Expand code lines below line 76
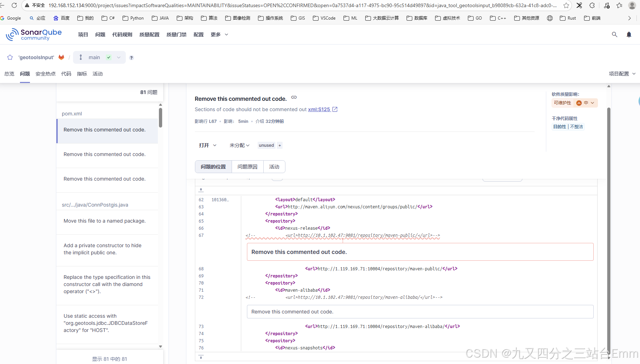 tap(201, 356)
